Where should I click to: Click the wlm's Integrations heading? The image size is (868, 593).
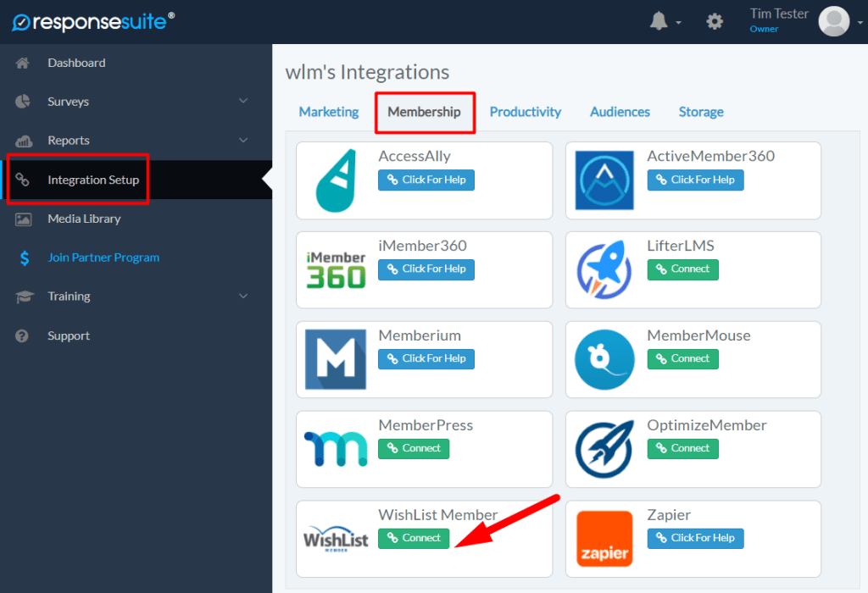pos(367,72)
